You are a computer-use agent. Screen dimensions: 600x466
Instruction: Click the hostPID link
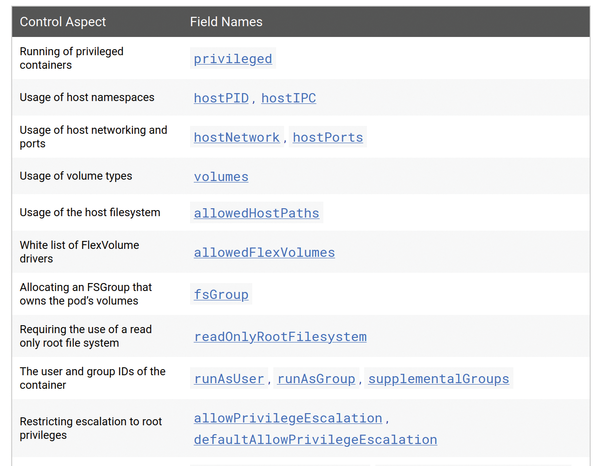pos(221,98)
